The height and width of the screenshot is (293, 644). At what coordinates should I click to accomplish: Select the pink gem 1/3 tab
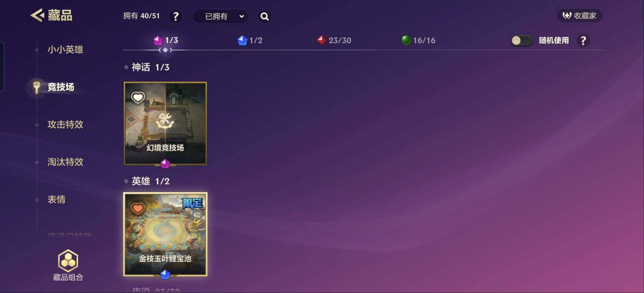tap(166, 40)
